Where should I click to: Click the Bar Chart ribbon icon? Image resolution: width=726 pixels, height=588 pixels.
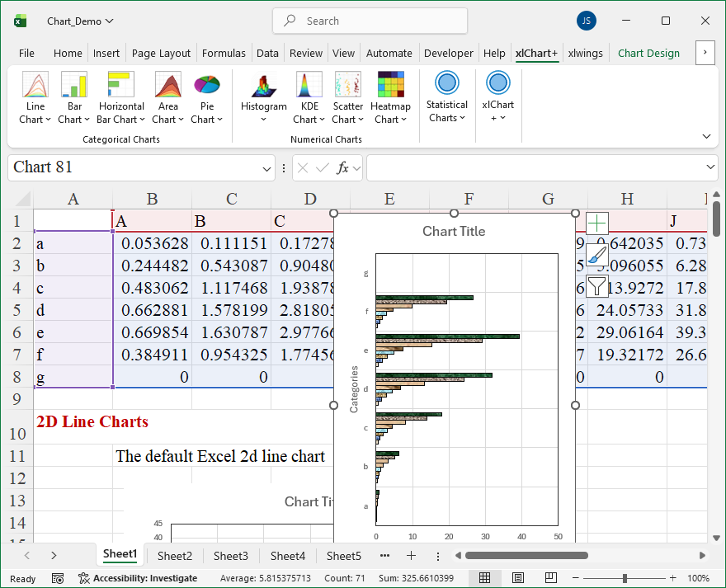[x=74, y=86]
